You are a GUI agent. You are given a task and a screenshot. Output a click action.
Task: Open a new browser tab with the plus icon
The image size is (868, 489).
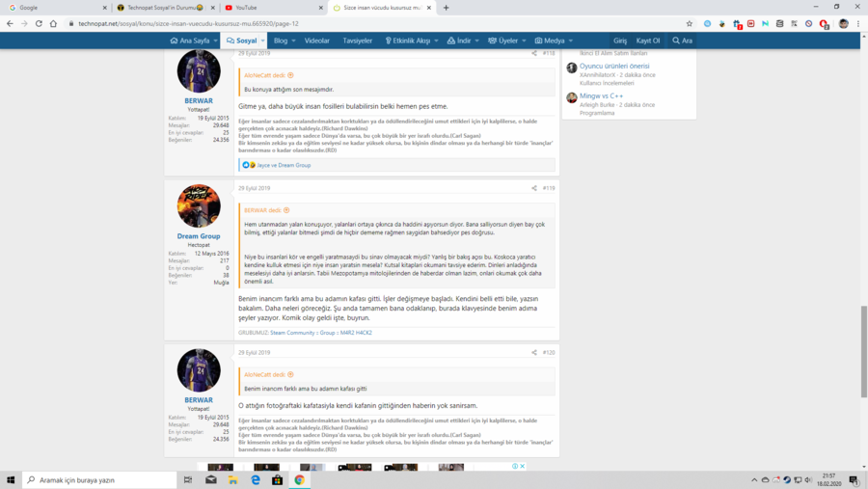click(x=447, y=8)
